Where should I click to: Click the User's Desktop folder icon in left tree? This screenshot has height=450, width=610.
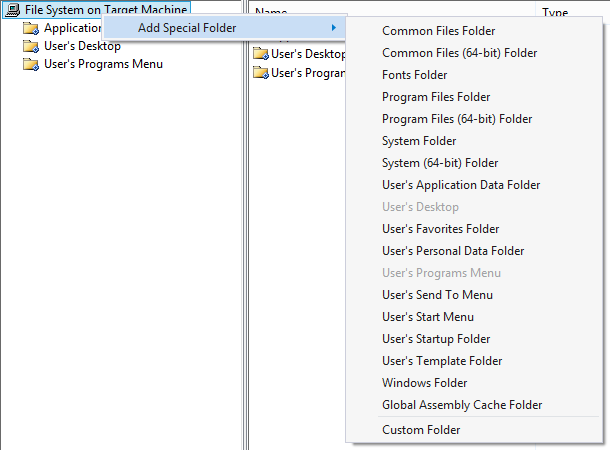click(31, 46)
